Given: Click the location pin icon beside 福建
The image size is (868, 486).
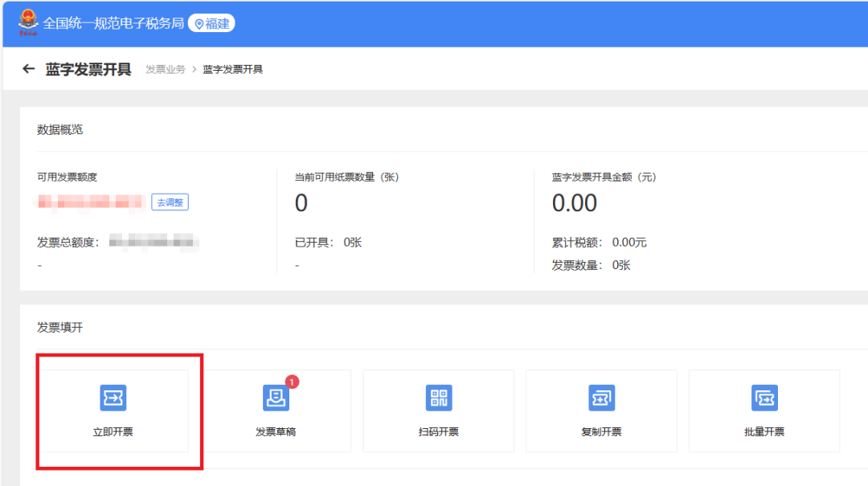Looking at the screenshot, I should point(199,24).
